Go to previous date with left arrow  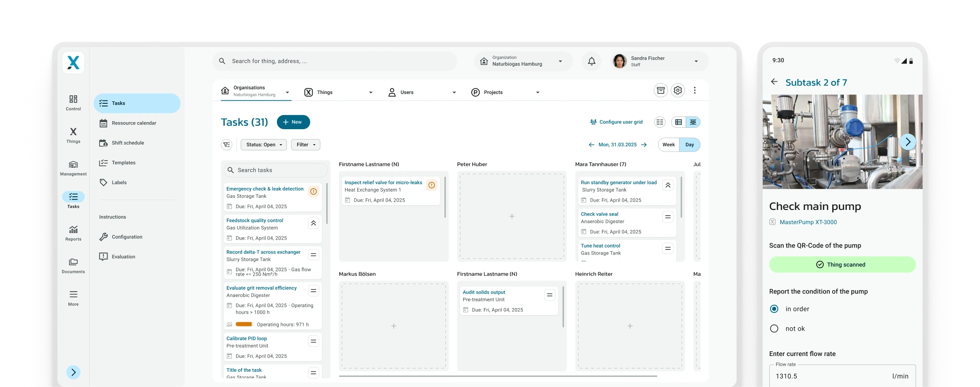pyautogui.click(x=591, y=145)
